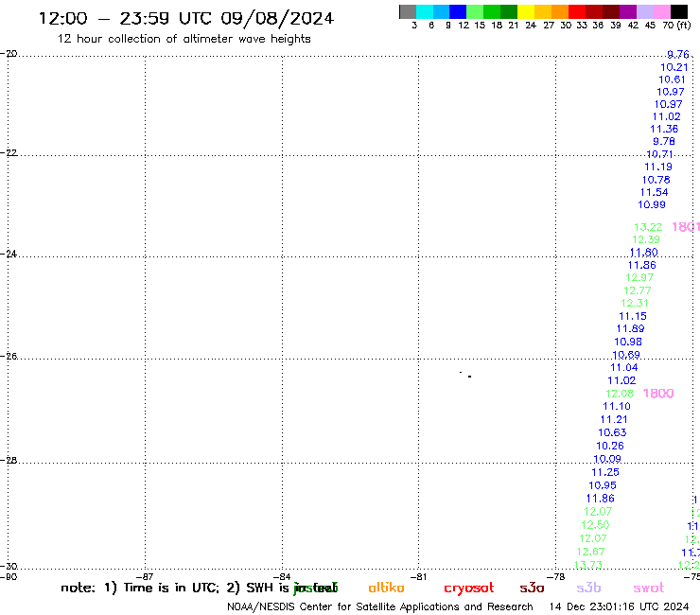Click the green wave height value 12.31
The image size is (700, 615).
click(x=635, y=304)
